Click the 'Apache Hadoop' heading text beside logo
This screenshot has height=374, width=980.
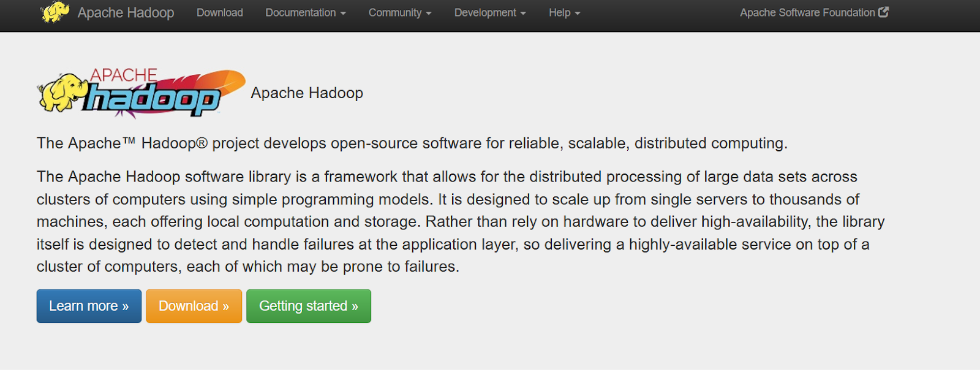click(307, 93)
